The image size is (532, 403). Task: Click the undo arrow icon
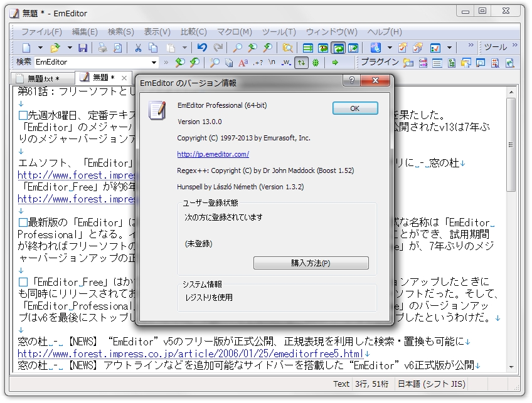click(202, 47)
